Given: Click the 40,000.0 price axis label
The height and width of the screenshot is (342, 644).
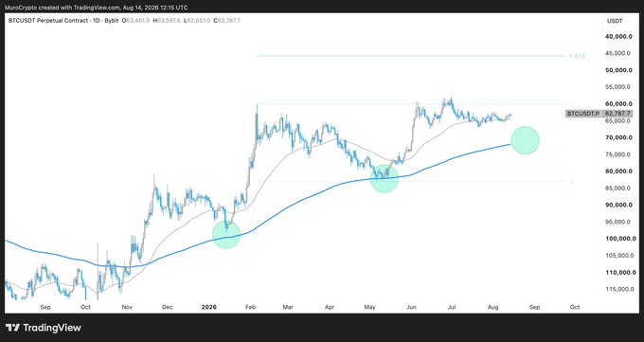Looking at the screenshot, I should [618, 36].
